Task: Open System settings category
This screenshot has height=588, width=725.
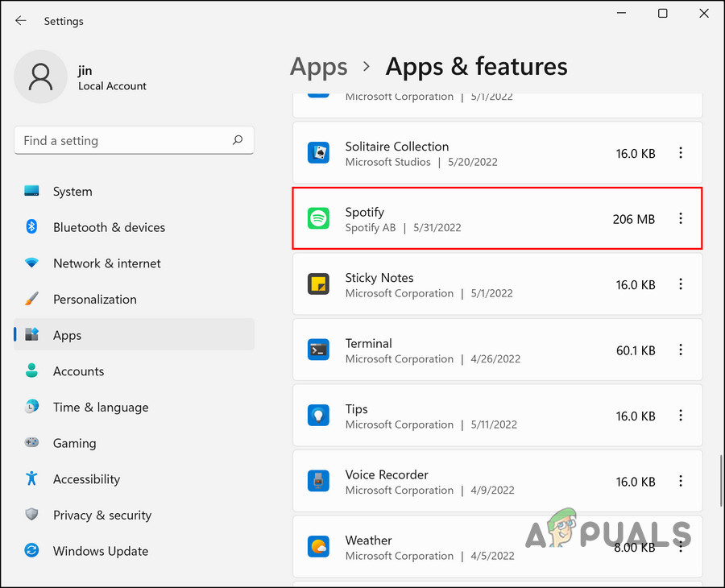Action: coord(134,192)
